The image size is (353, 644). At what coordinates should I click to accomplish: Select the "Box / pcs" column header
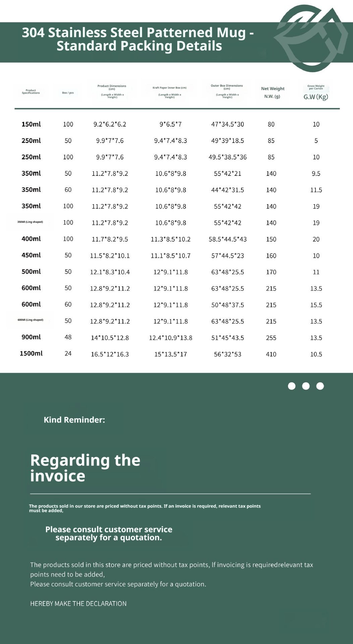68,93
